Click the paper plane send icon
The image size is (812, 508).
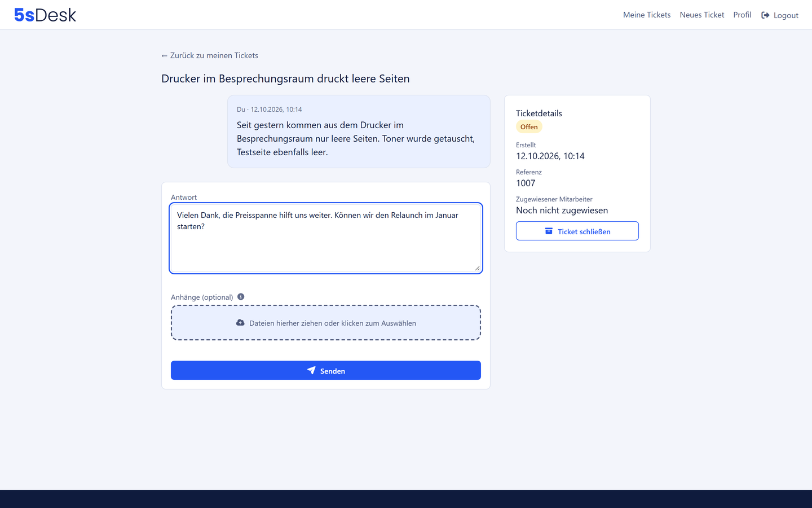point(311,370)
